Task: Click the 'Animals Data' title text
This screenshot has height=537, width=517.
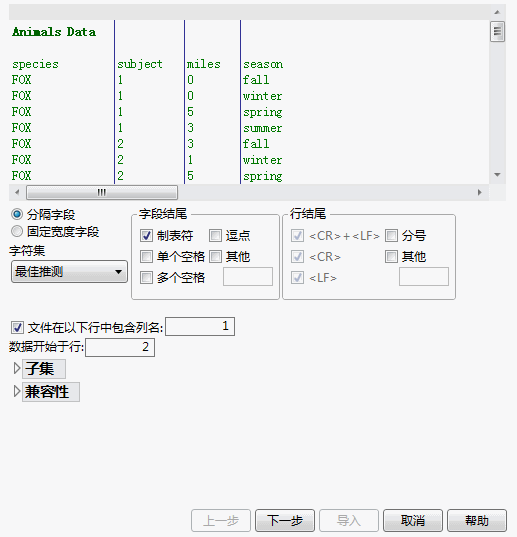Action: tap(54, 32)
